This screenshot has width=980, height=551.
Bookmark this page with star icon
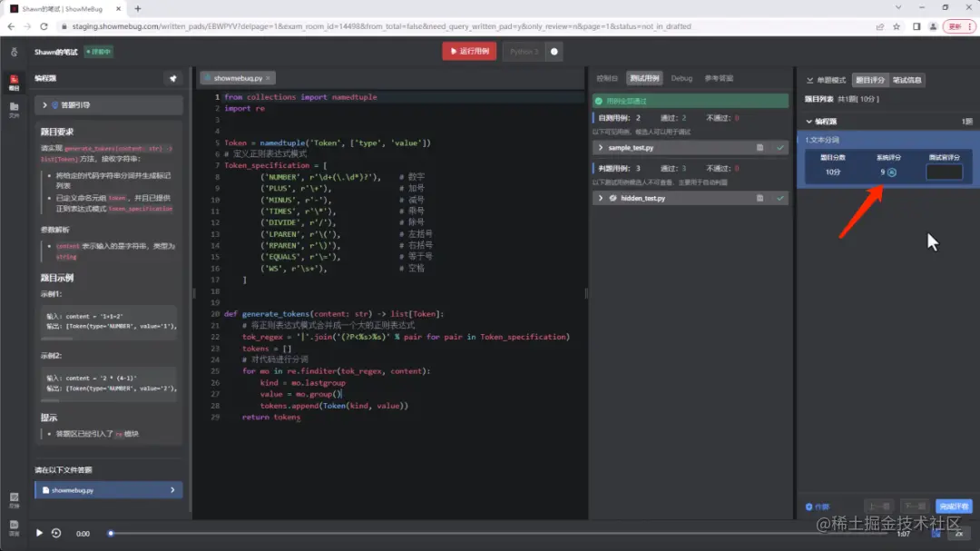tap(897, 26)
